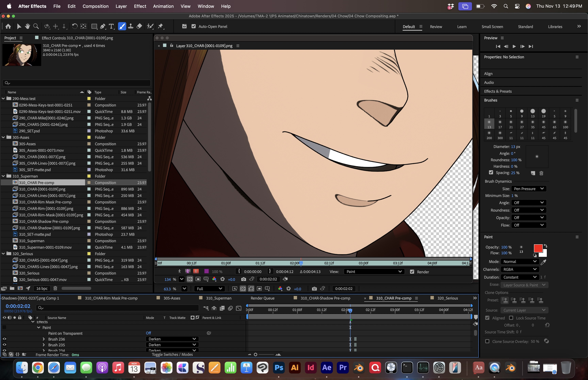Take snapshot with camera icon in Layer viewer
This screenshot has height=380, width=588.
coord(243,279)
